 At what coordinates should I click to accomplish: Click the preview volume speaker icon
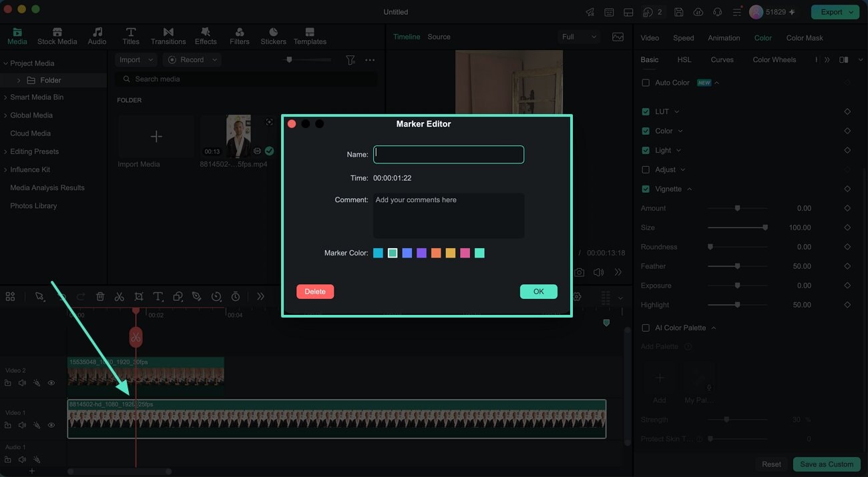(599, 272)
